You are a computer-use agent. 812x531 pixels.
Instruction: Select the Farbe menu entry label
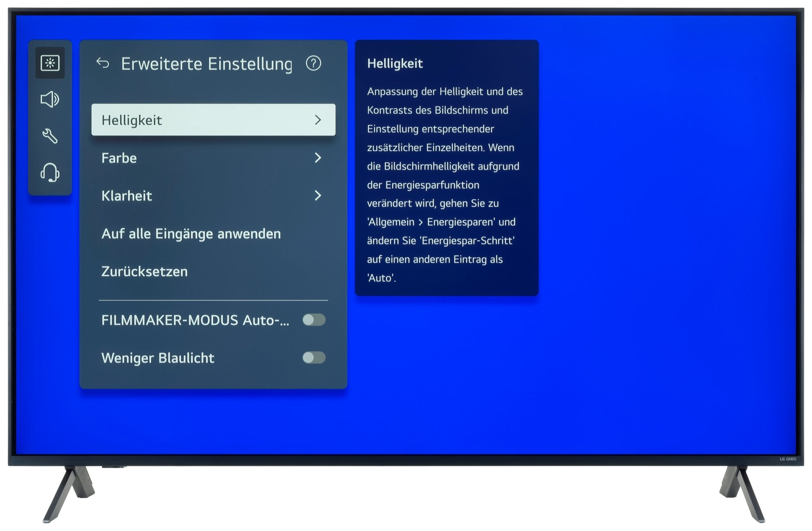pos(119,158)
